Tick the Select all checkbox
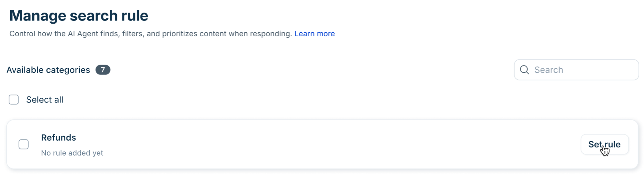The height and width of the screenshot is (175, 644). (x=14, y=100)
